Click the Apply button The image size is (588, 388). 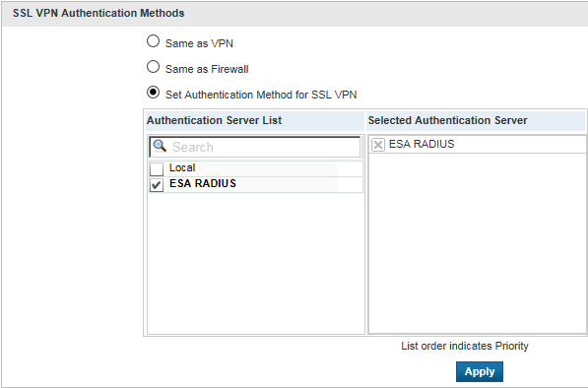pyautogui.click(x=480, y=371)
